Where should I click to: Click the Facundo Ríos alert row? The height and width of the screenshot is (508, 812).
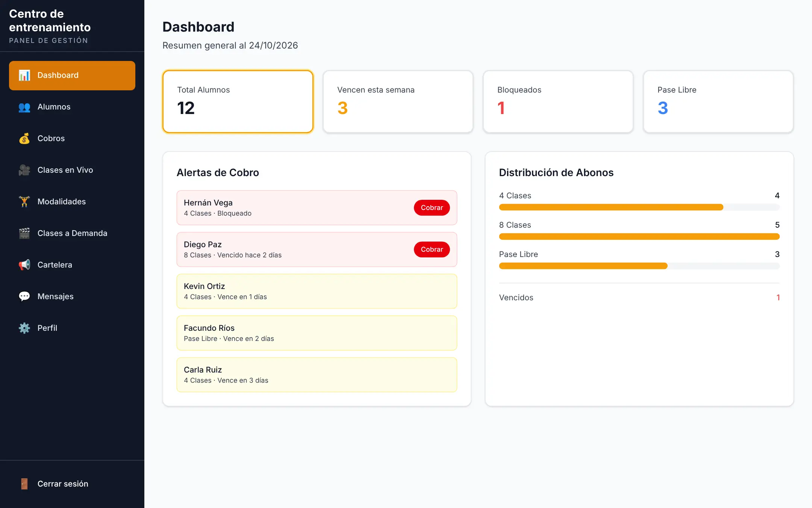click(317, 333)
